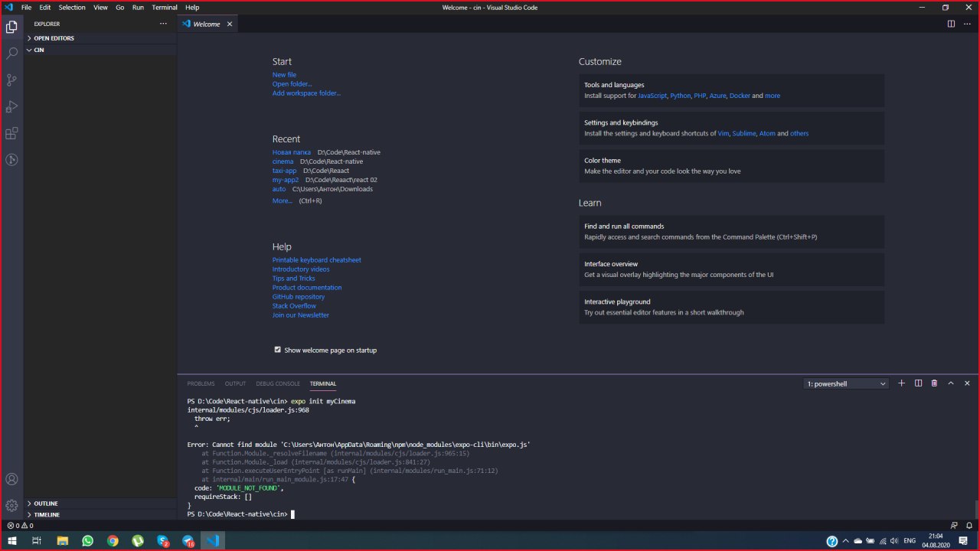Image resolution: width=980 pixels, height=551 pixels.
Task: Maximize the panel size with the up chevron
Action: [951, 383]
